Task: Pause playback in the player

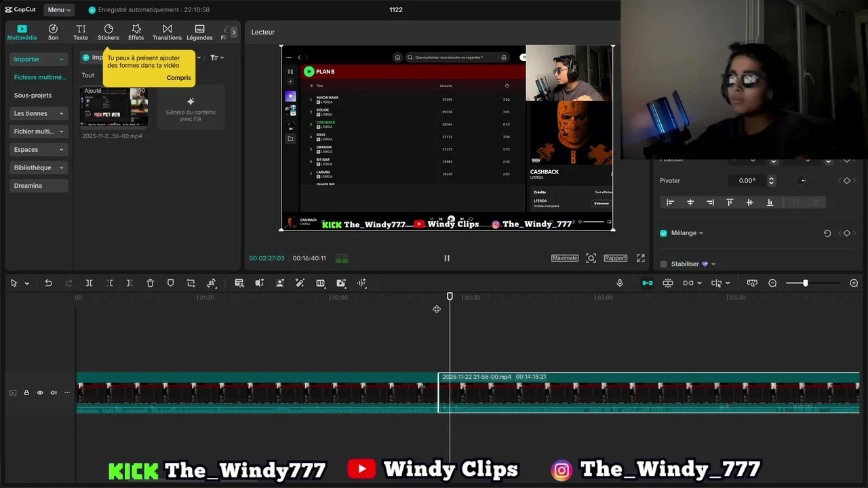Action: [x=447, y=258]
